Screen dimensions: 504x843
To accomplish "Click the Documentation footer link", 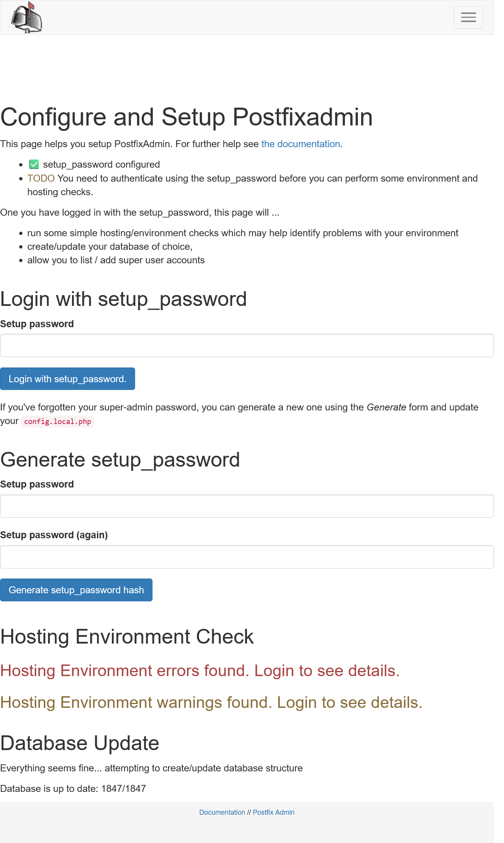I will pyautogui.click(x=222, y=812).
